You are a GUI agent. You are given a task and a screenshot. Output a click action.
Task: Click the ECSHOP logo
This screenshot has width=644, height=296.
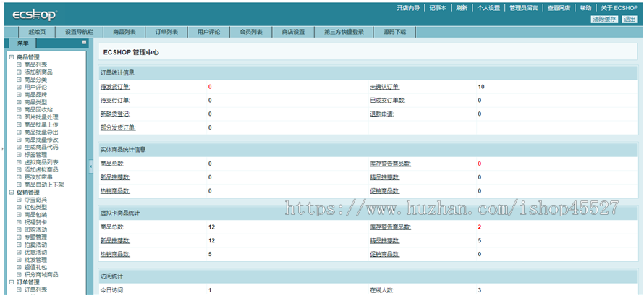35,16
